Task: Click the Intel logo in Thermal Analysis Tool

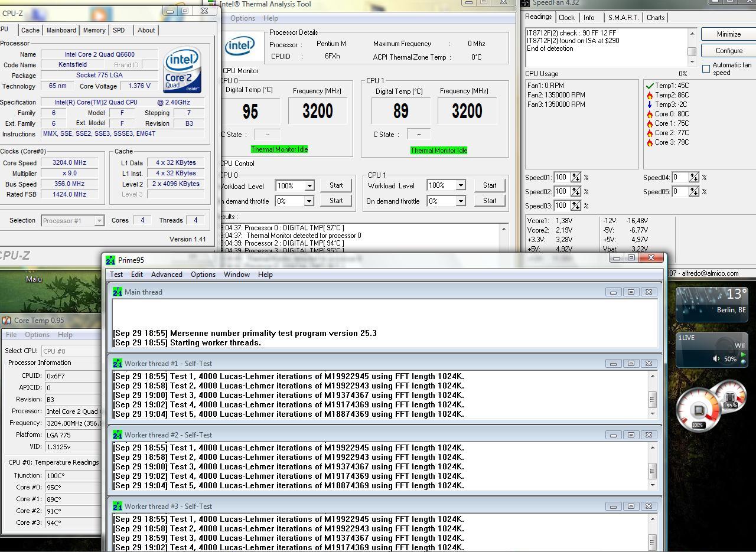Action: point(240,45)
